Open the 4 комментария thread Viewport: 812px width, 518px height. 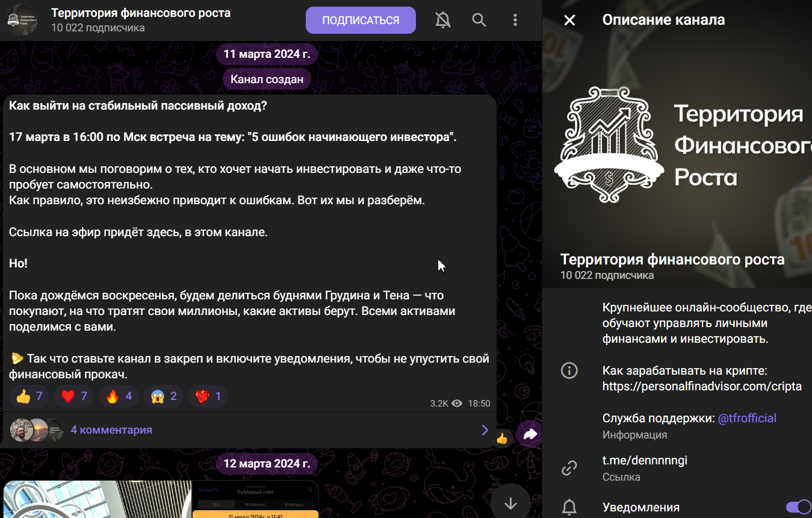click(x=111, y=429)
